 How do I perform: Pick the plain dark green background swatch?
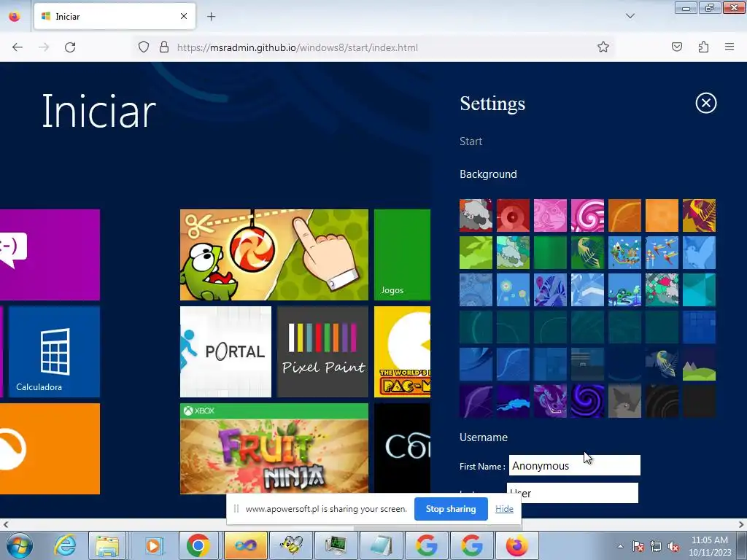pos(550,252)
